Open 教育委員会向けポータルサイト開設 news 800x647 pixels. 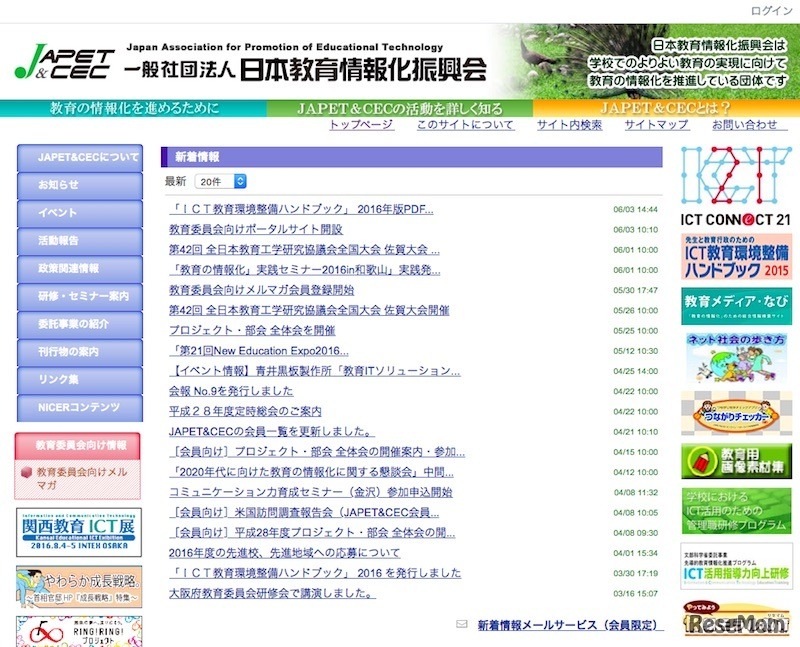point(256,230)
